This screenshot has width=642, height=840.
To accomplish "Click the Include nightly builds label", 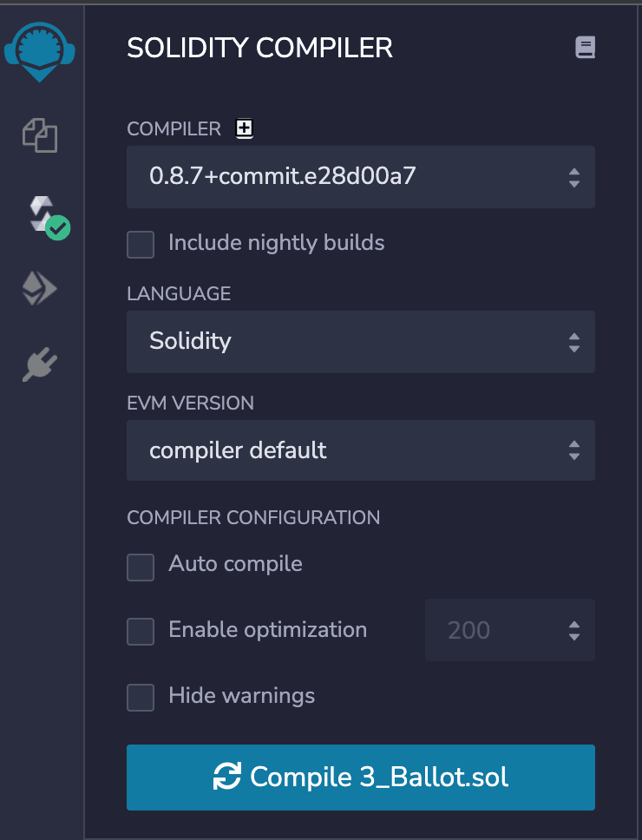I will click(276, 243).
